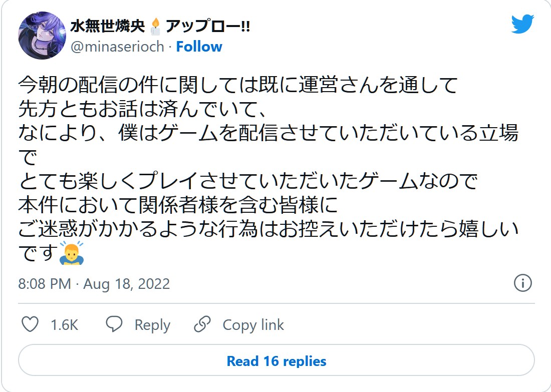Click the Reply text label
The image size is (551, 392).
tap(152, 325)
